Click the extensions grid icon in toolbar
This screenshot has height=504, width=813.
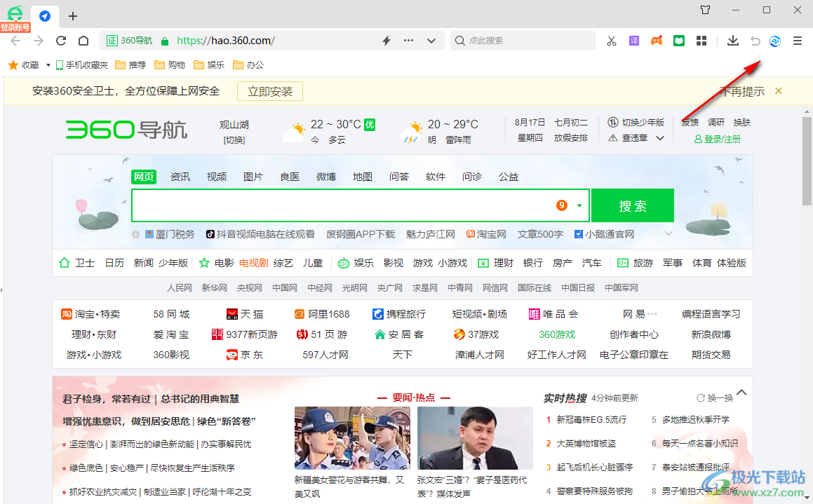(x=701, y=41)
